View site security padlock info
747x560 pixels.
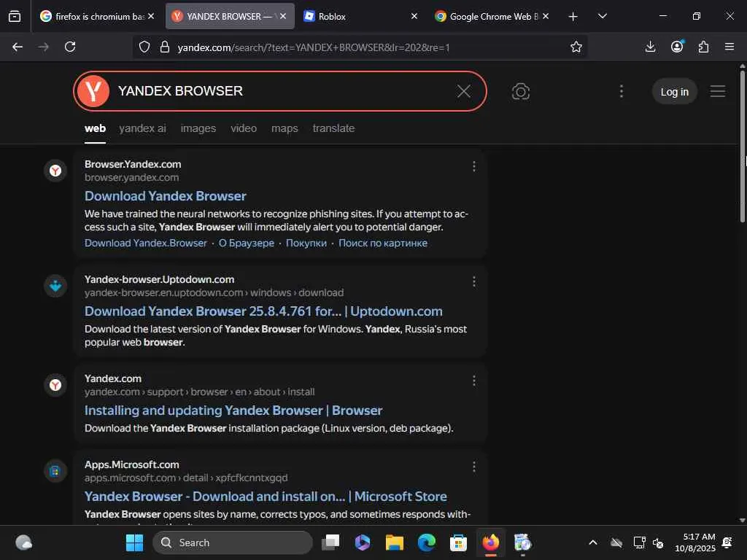(x=165, y=47)
